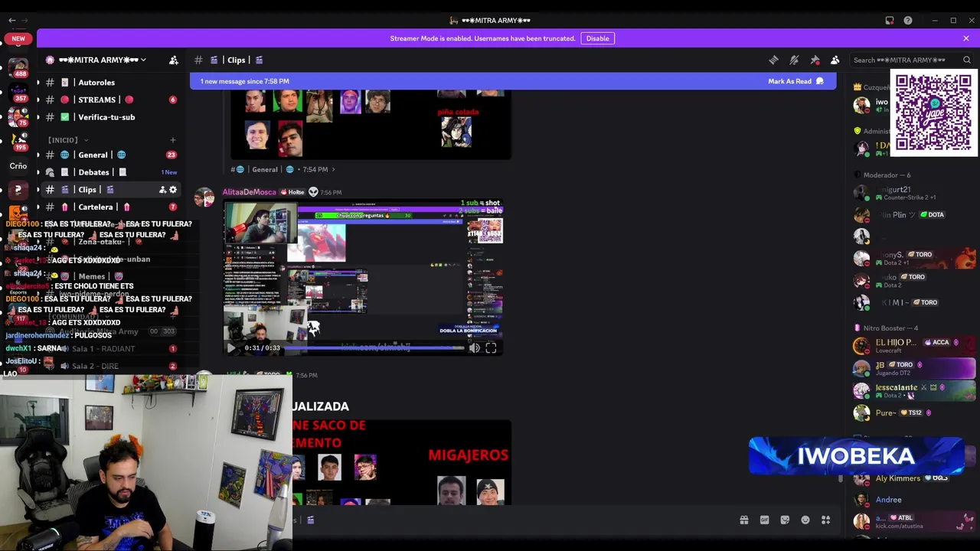Go back with title bar arrow
The image size is (980, 551).
pyautogui.click(x=11, y=20)
